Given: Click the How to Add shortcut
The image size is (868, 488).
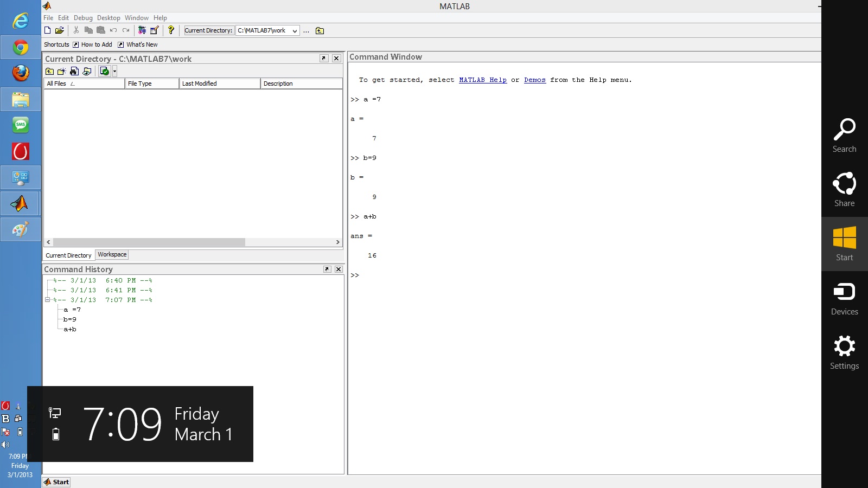Looking at the screenshot, I should pyautogui.click(x=92, y=44).
